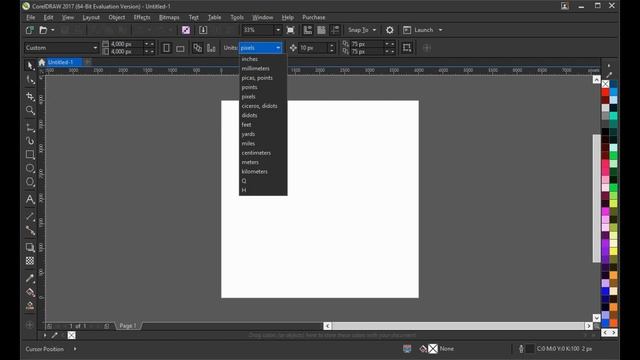Click the full-screen preview icon
Viewport: 640px width, 360px height.
pyautogui.click(x=291, y=30)
